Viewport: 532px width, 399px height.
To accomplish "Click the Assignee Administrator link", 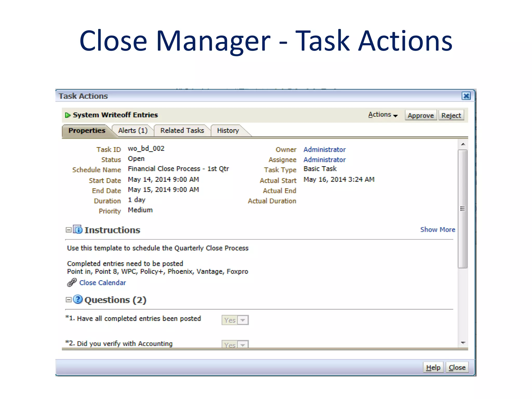I will [324, 160].
